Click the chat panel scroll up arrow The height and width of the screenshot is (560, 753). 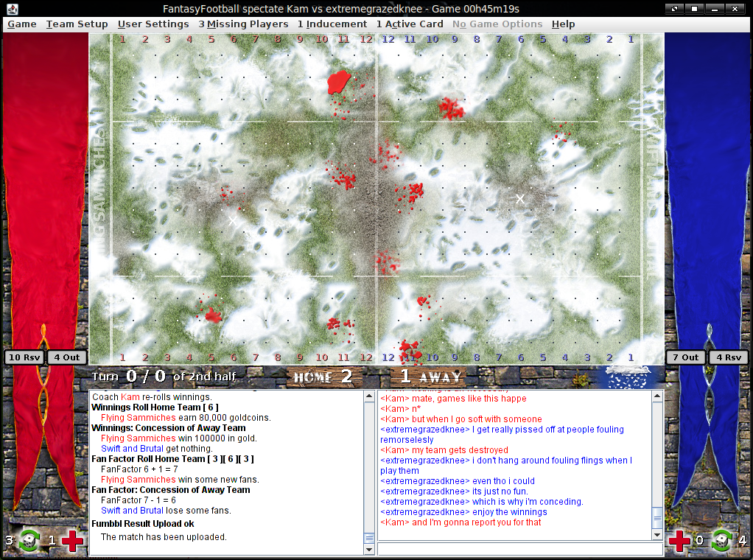[x=657, y=396]
